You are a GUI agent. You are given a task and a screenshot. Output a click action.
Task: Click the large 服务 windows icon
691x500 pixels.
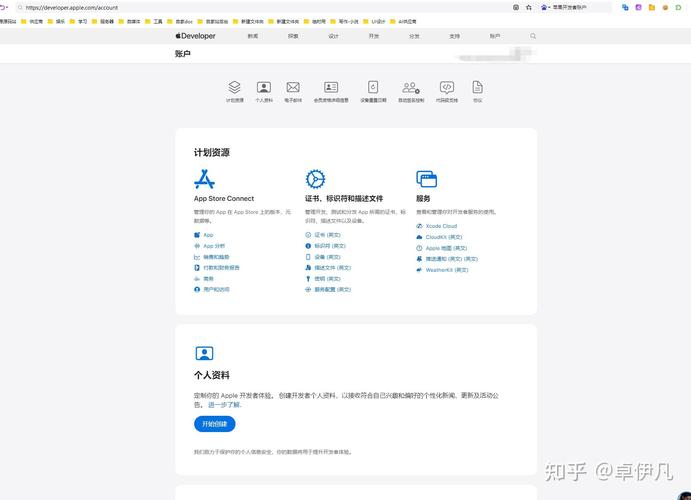click(x=427, y=179)
